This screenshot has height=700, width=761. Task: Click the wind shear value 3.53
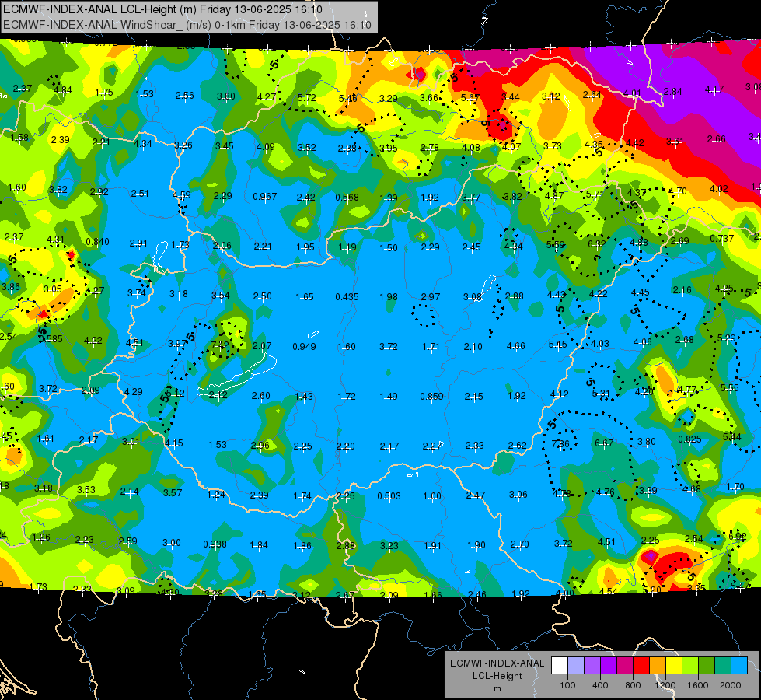(86, 490)
